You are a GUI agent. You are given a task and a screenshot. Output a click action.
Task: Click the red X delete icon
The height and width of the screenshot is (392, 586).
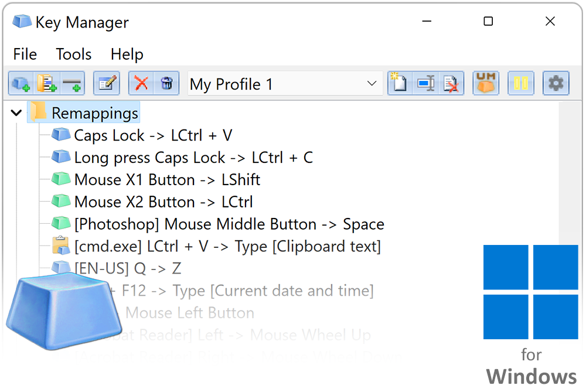coord(141,84)
